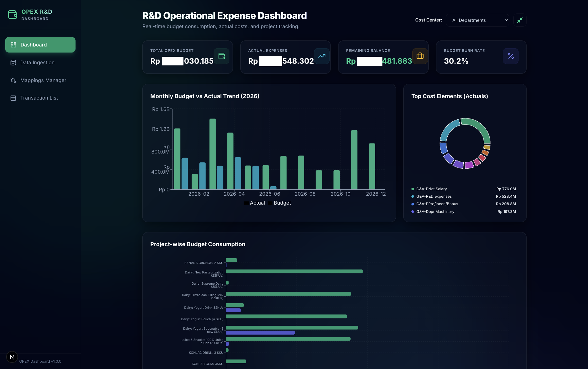Viewport: 588px width, 369px height.
Task: Click the G&A-PPre/Incen/Bonus legend row
Action: (x=464, y=204)
